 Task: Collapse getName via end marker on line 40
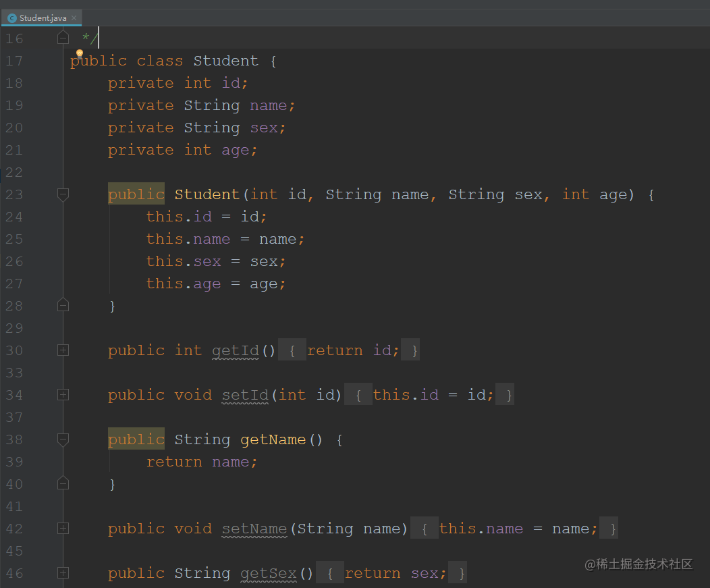coord(63,484)
